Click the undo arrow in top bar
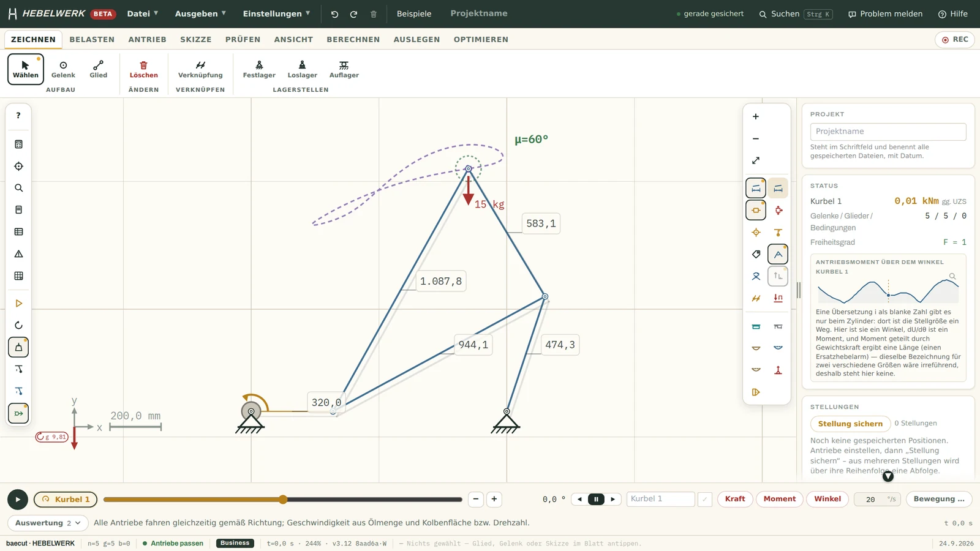 [x=334, y=14]
